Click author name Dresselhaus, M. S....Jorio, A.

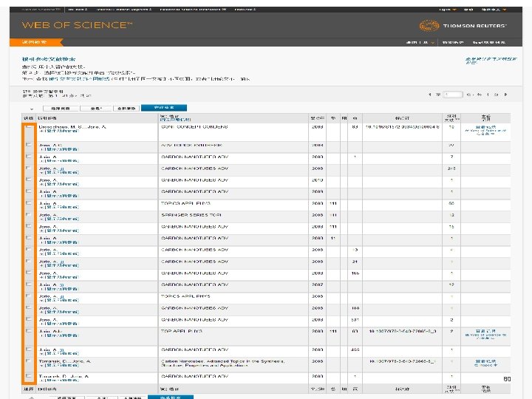click(x=72, y=127)
